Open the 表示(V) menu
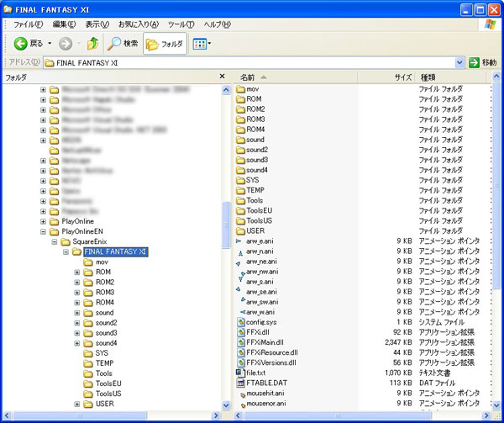This screenshot has width=504, height=423. [x=97, y=24]
